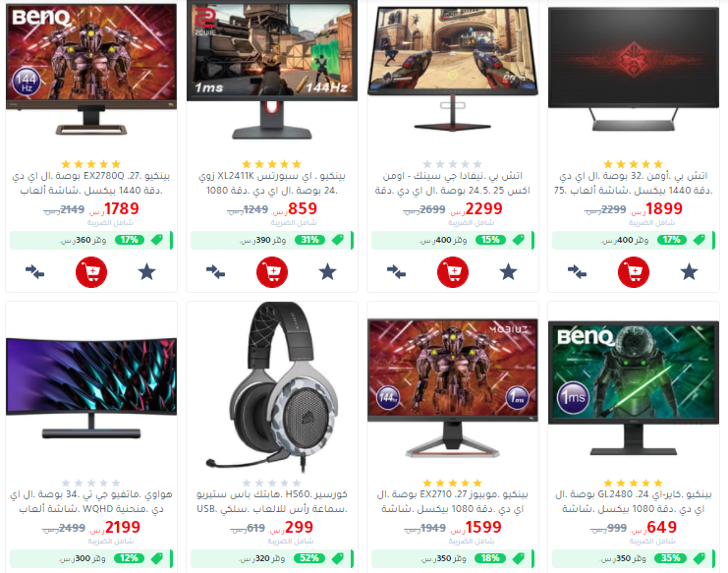The width and height of the screenshot is (728, 573).
Task: Favorite the HP Omen 32 monitor
Action: click(689, 271)
